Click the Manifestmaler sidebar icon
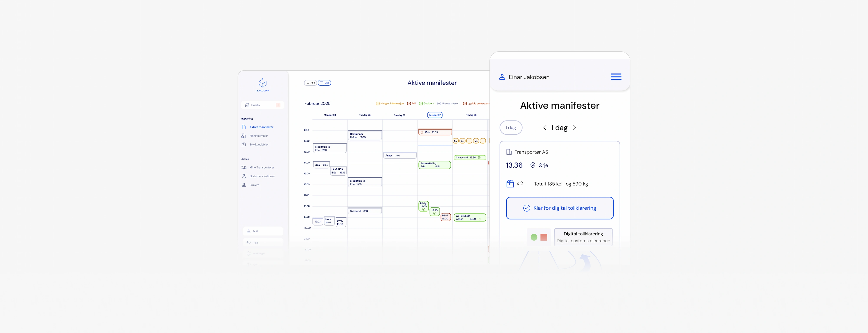This screenshot has height=333, width=868. (244, 136)
